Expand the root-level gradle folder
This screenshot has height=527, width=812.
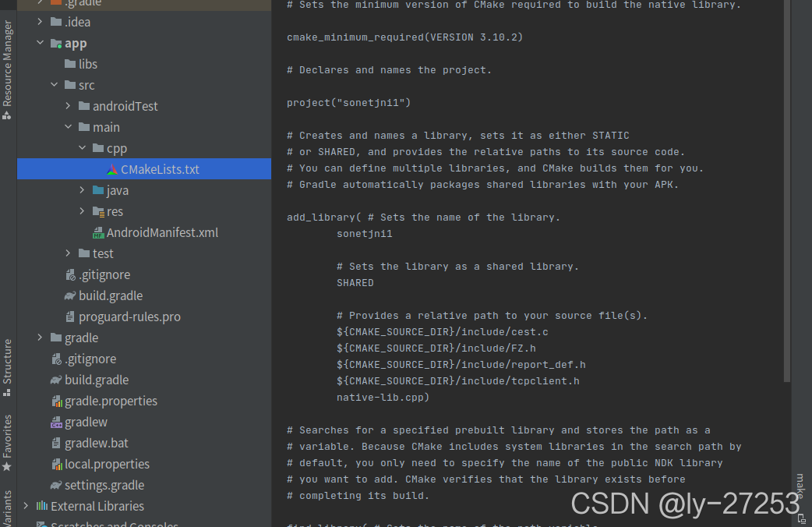point(41,338)
